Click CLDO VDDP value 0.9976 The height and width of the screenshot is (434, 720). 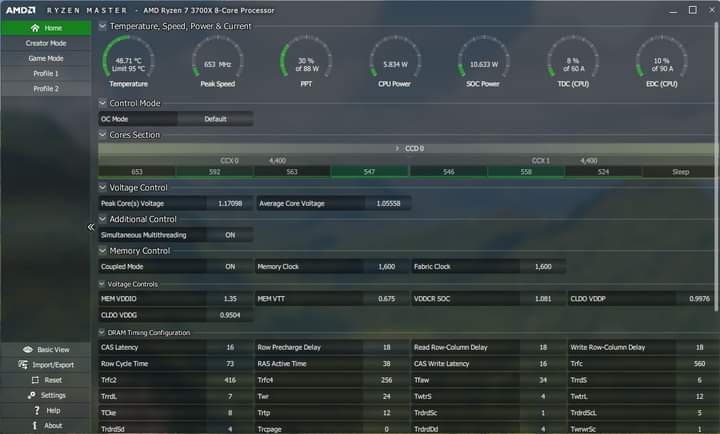pyautogui.click(x=699, y=299)
